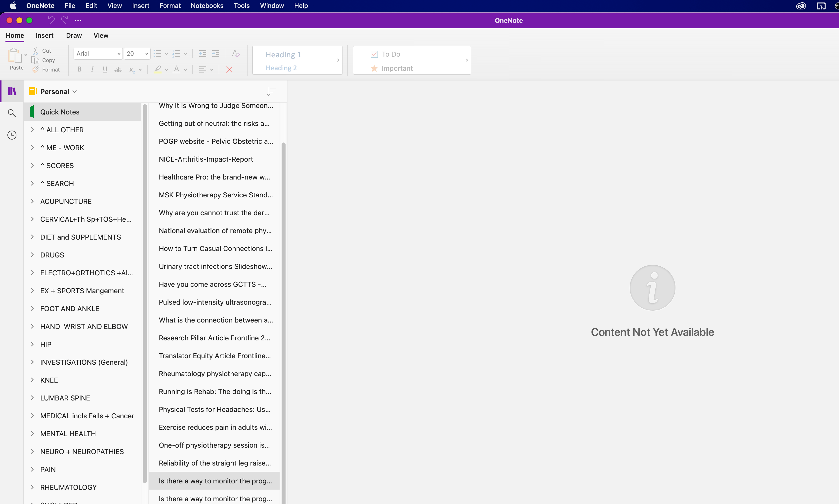Toggle Bold formatting
Image resolution: width=839 pixels, height=504 pixels.
point(80,69)
